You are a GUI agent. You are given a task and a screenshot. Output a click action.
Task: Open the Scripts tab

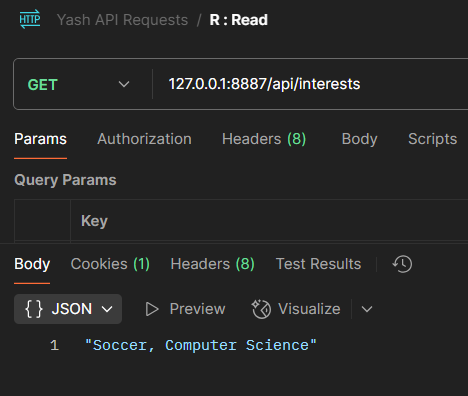(x=432, y=139)
